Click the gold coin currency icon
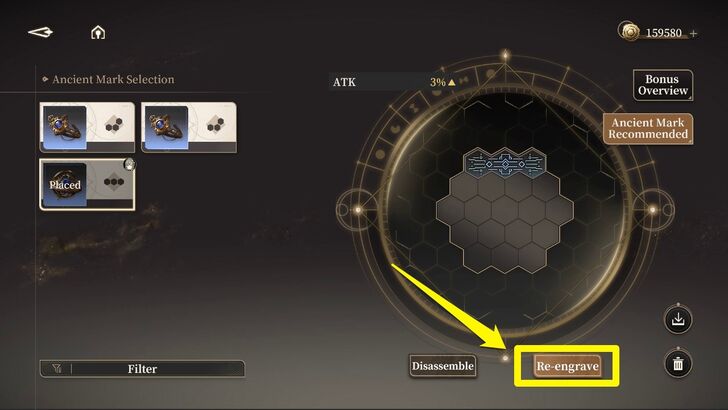Viewport: 728px width, 410px height. pos(629,32)
